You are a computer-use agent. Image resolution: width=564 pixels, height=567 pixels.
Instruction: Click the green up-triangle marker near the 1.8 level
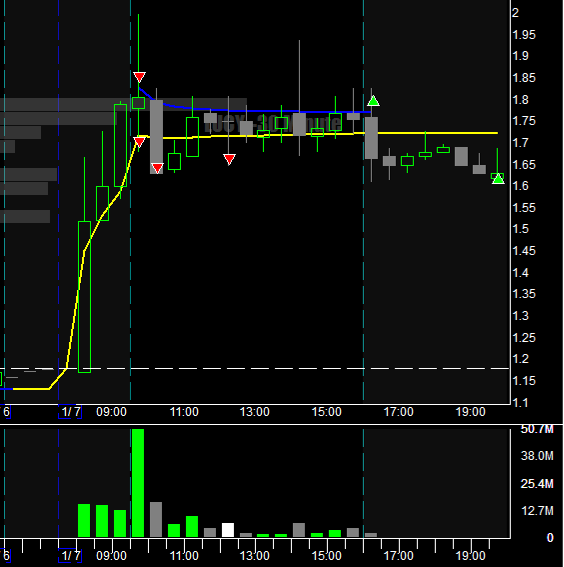(373, 101)
